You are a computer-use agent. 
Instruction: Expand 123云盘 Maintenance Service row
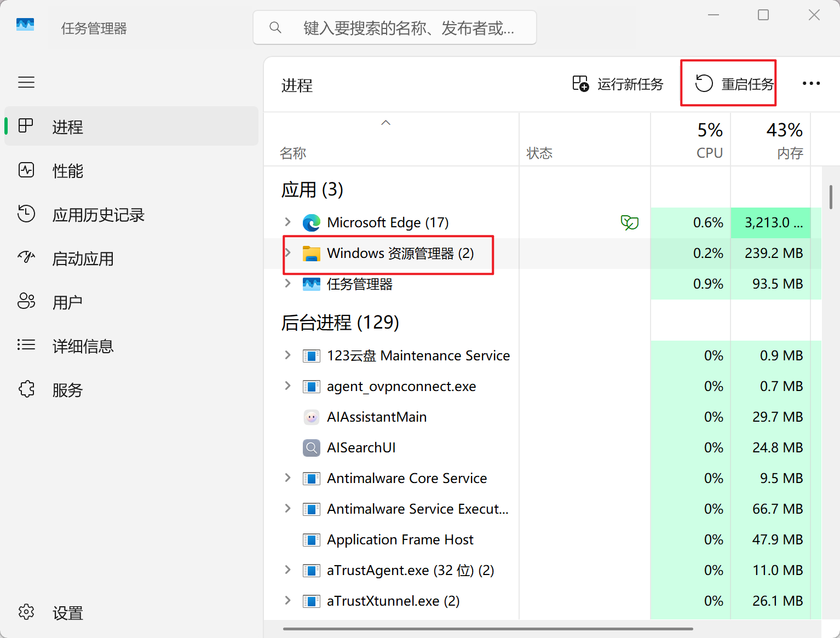[x=287, y=355]
